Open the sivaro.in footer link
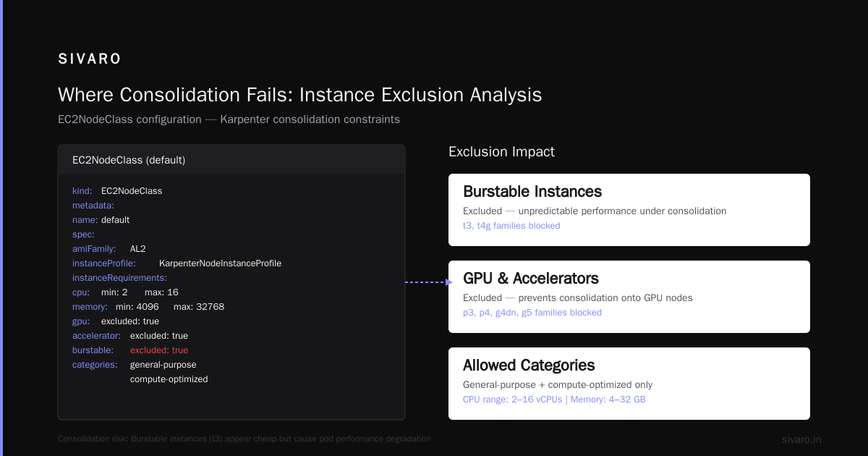868x456 pixels. [x=801, y=439]
